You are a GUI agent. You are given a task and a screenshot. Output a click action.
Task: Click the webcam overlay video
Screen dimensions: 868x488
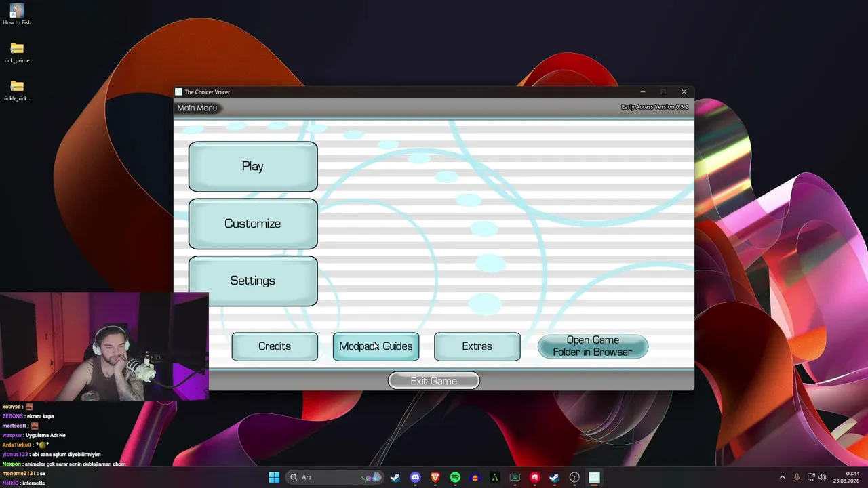click(104, 347)
